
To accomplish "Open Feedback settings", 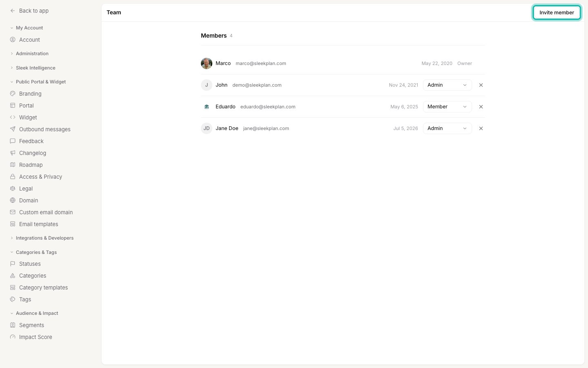I will 31,141.
